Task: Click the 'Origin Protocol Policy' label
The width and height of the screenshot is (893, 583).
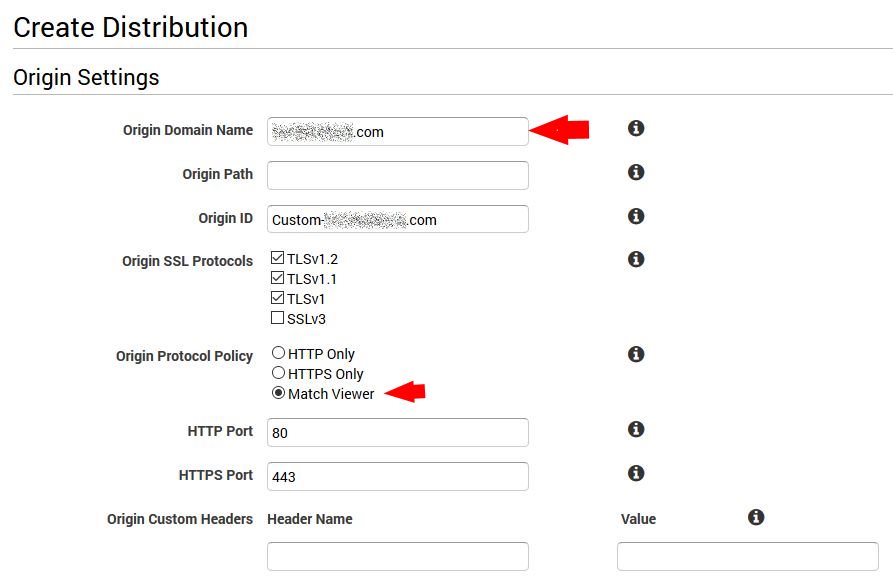Action: click(185, 356)
